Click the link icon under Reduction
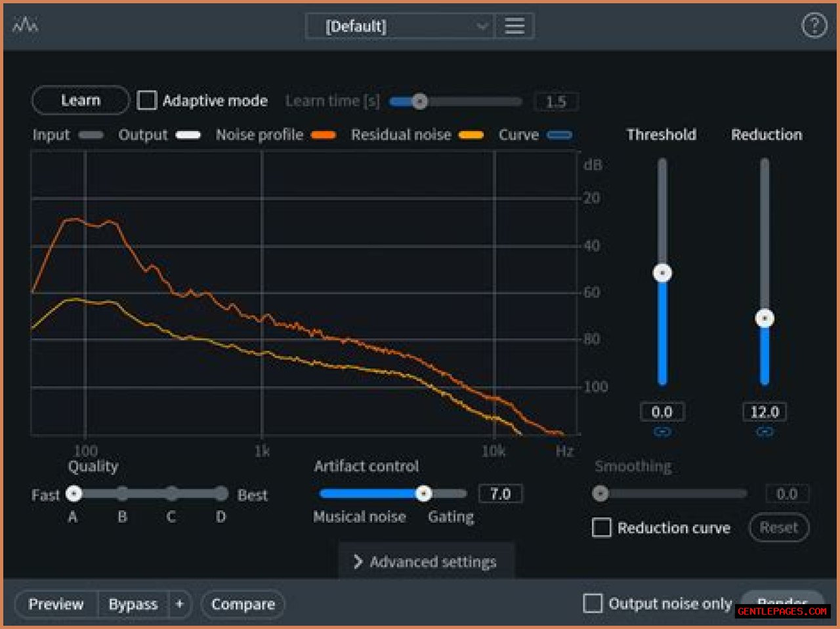 (765, 432)
